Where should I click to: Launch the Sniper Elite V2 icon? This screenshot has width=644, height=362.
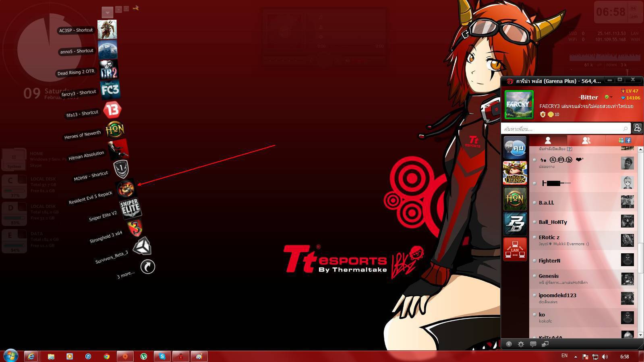pos(130,208)
